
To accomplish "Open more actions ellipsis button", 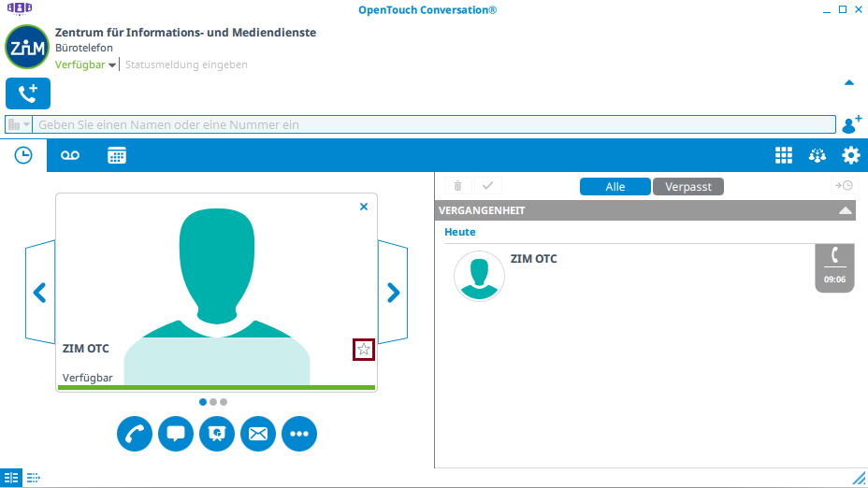I will (x=299, y=434).
